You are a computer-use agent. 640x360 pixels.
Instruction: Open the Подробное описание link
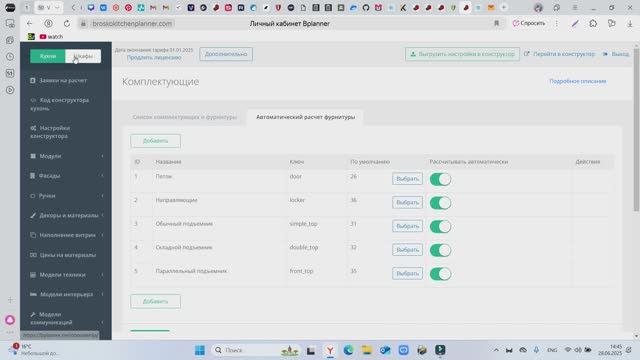(x=578, y=81)
